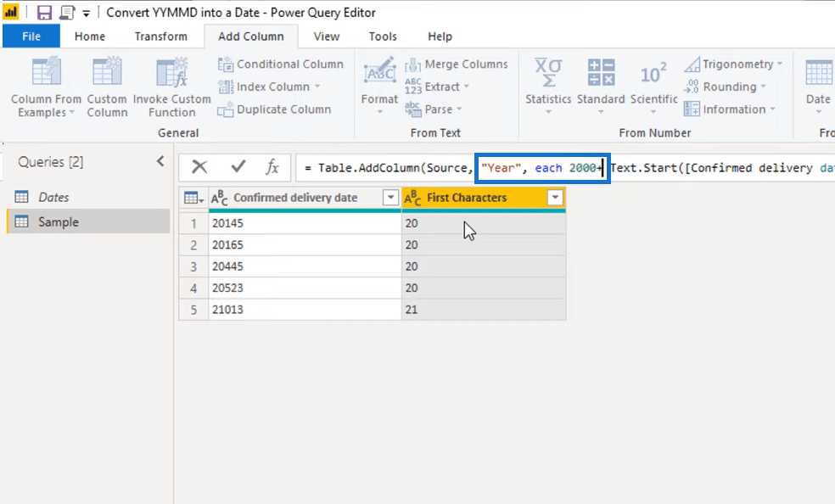
Task: Expand the Index Column dropdown arrow
Action: (x=317, y=87)
